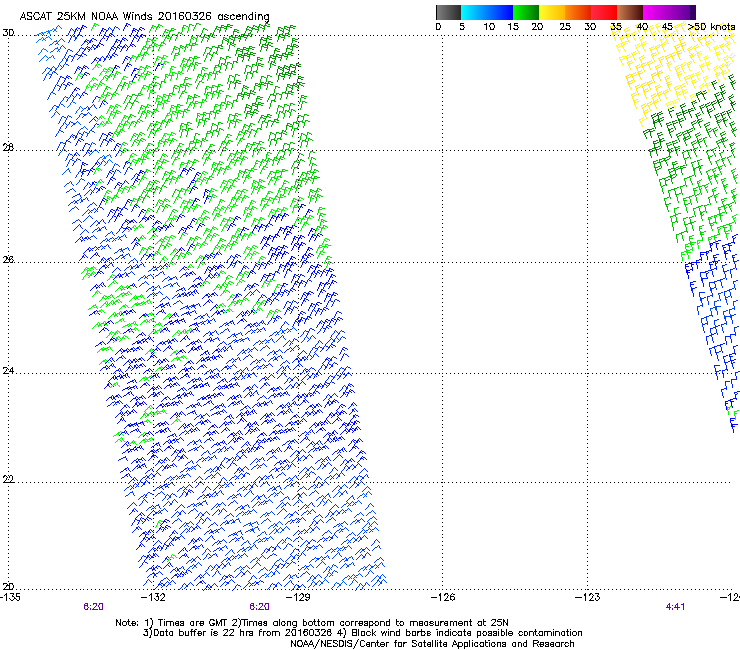This screenshot has width=740, height=650.
Task: Click the latitude axis label '24'
Action: click(8, 371)
